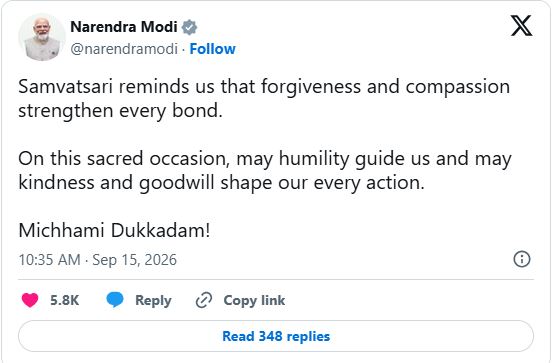Screen dimensions: 553x363
Task: Click the Reply text label
Action: click(x=153, y=301)
